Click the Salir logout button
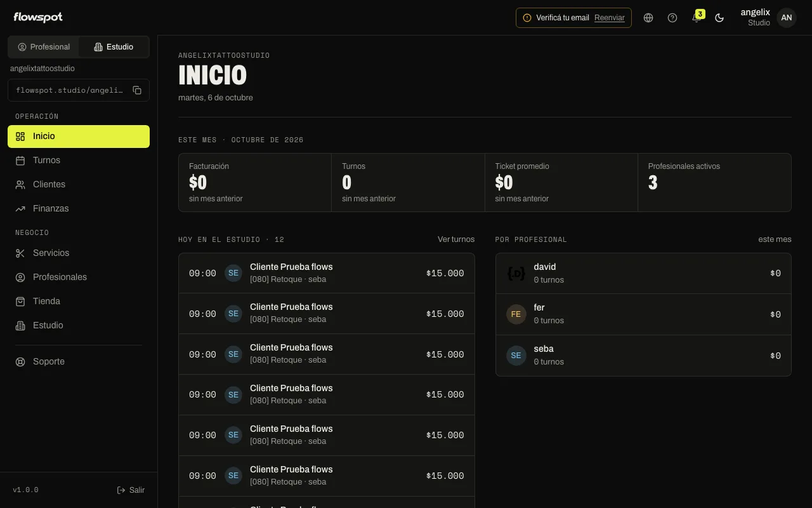The height and width of the screenshot is (508, 812). coord(131,490)
